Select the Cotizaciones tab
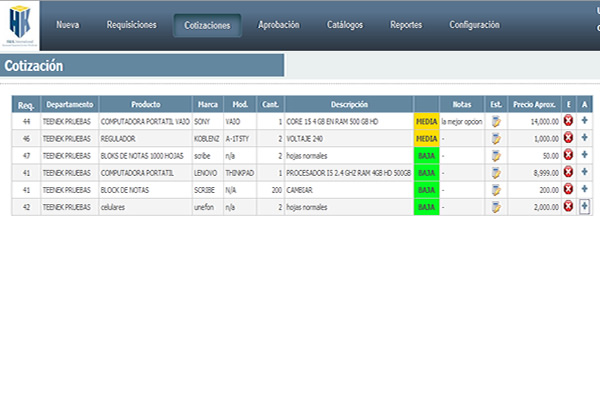Screen dimensions: 600x400 [x=207, y=26]
